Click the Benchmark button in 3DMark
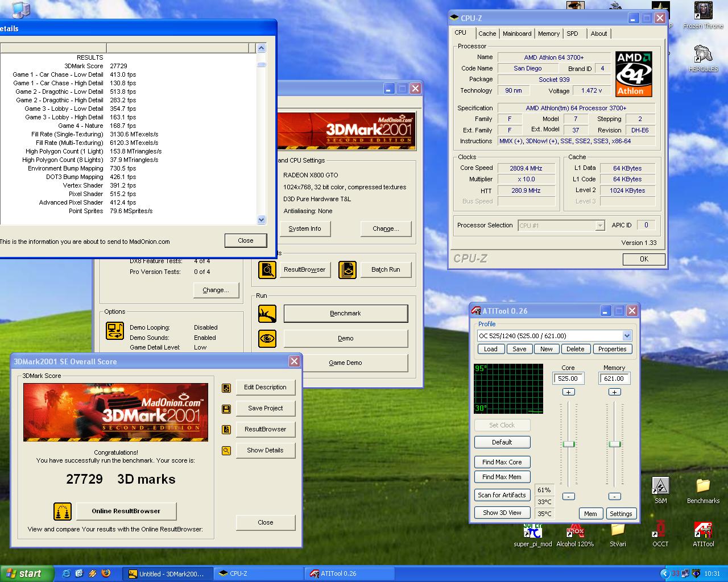728x582 pixels. [346, 314]
